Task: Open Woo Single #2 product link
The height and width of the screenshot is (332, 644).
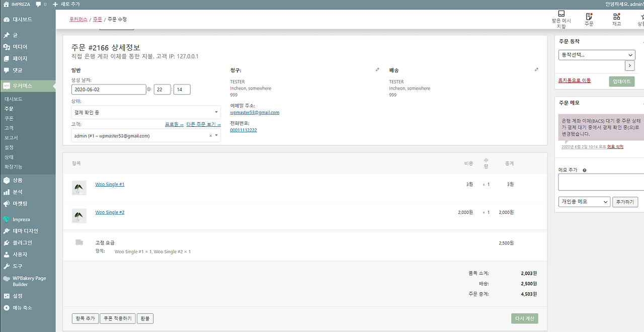Action: (110, 212)
